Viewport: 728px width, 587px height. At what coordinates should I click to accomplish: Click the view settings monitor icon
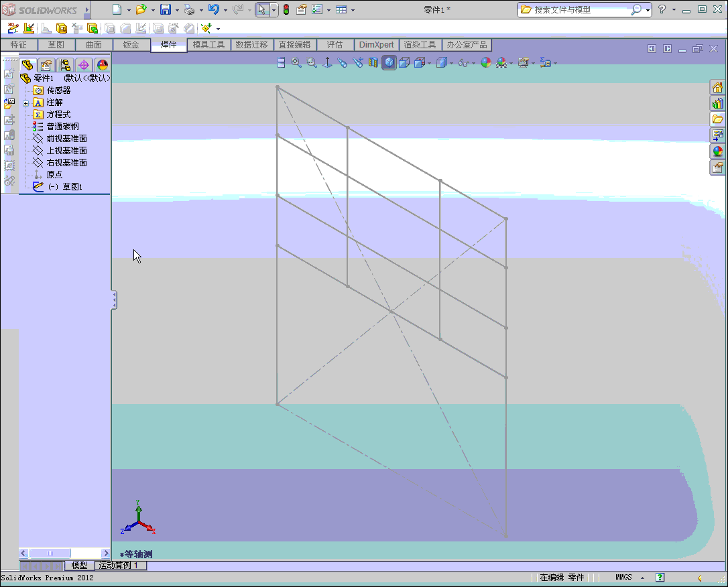(x=524, y=62)
